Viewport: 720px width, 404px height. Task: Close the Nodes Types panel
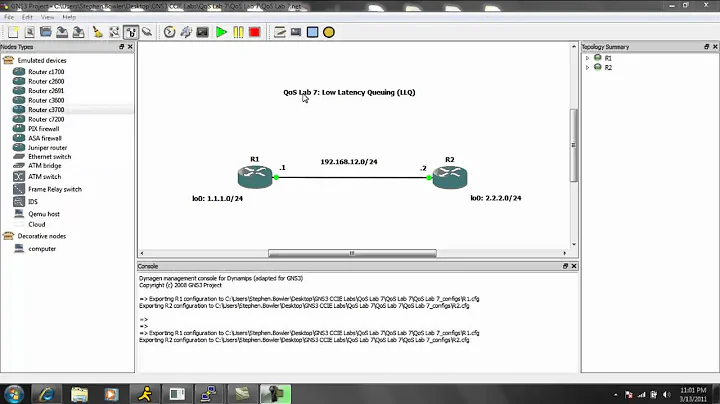click(130, 47)
